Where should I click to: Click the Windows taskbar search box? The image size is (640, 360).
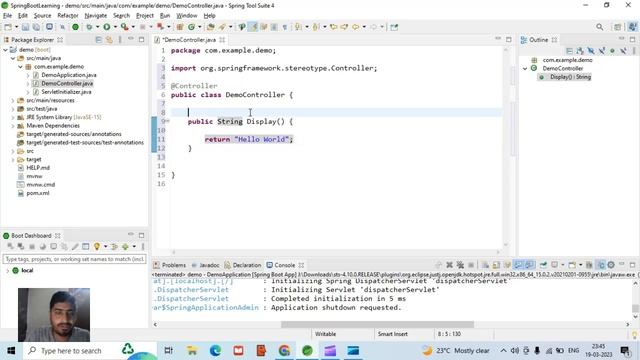pos(90,351)
